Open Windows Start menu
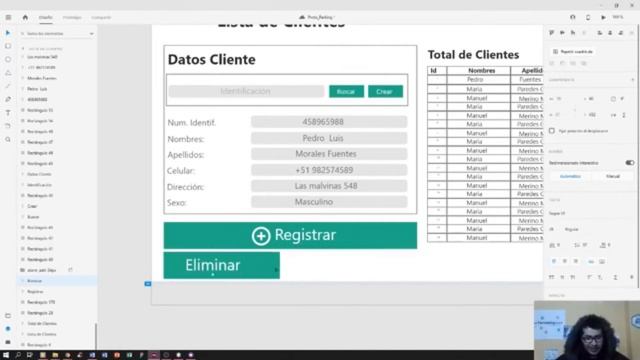 click(x=6, y=355)
